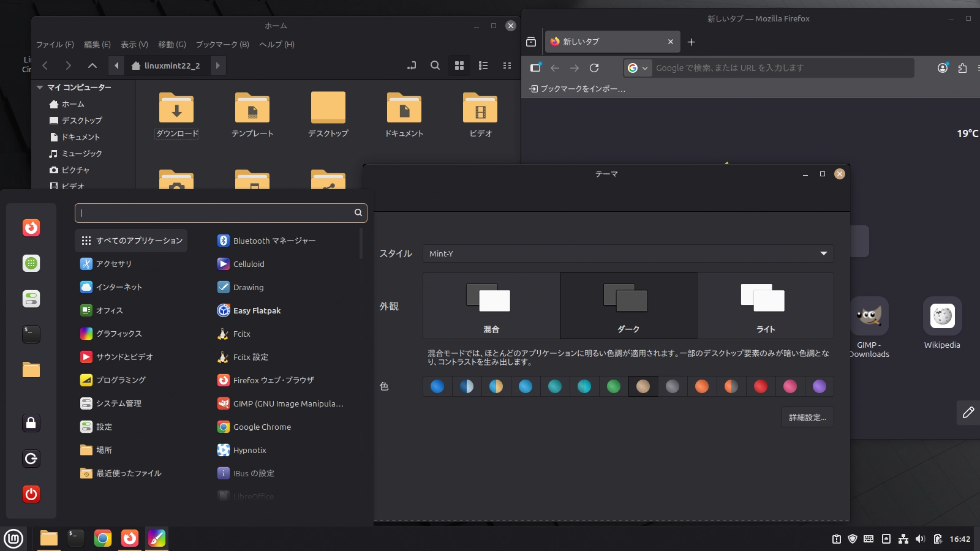Select ダーク appearance mode
The width and height of the screenshot is (980, 551).
[x=628, y=305]
